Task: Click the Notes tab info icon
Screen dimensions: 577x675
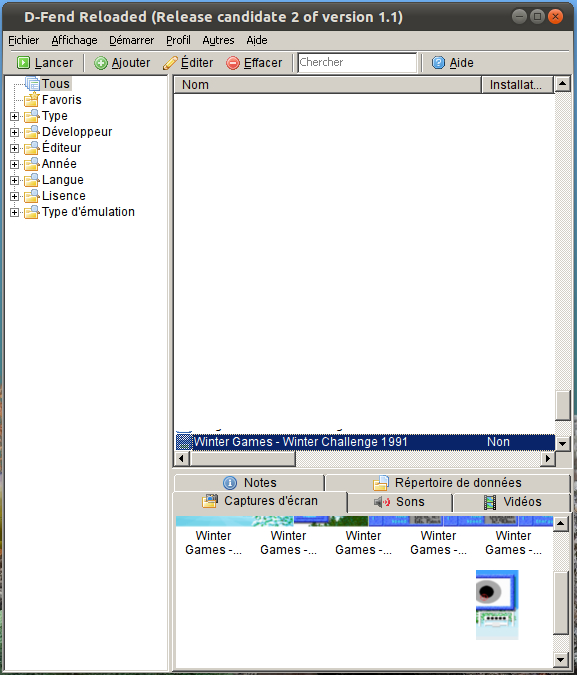Action: (x=230, y=483)
